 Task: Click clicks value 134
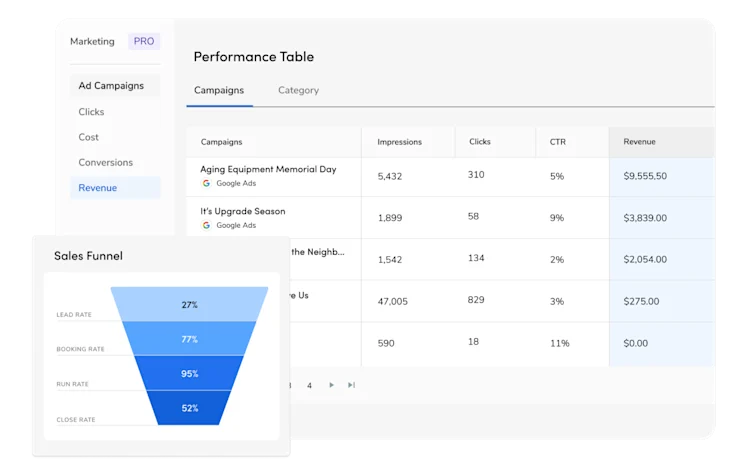coord(476,258)
